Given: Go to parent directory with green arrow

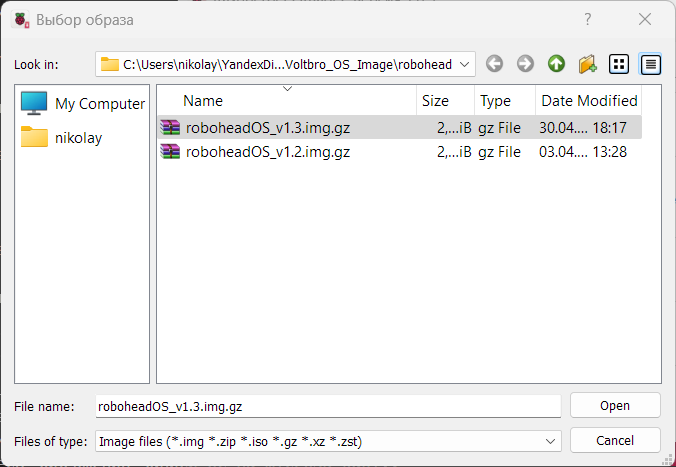Looking at the screenshot, I should (556, 64).
